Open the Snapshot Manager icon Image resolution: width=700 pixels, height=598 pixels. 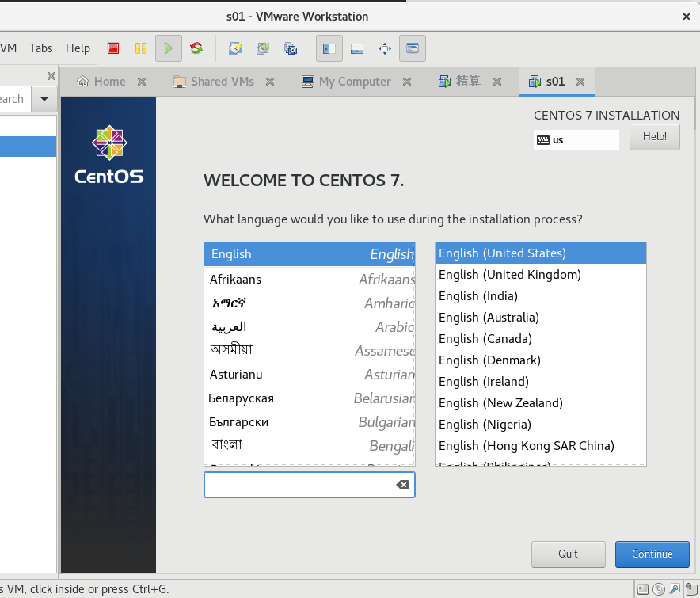(x=291, y=48)
